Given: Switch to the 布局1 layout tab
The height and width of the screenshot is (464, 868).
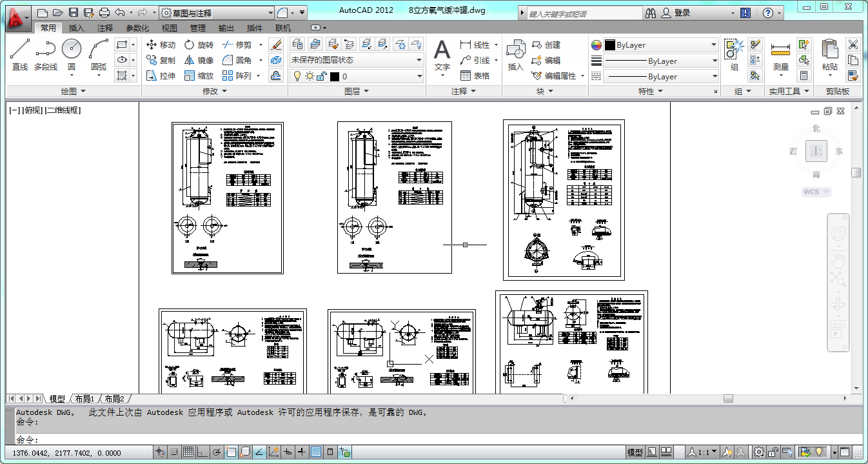Looking at the screenshot, I should coord(84,399).
